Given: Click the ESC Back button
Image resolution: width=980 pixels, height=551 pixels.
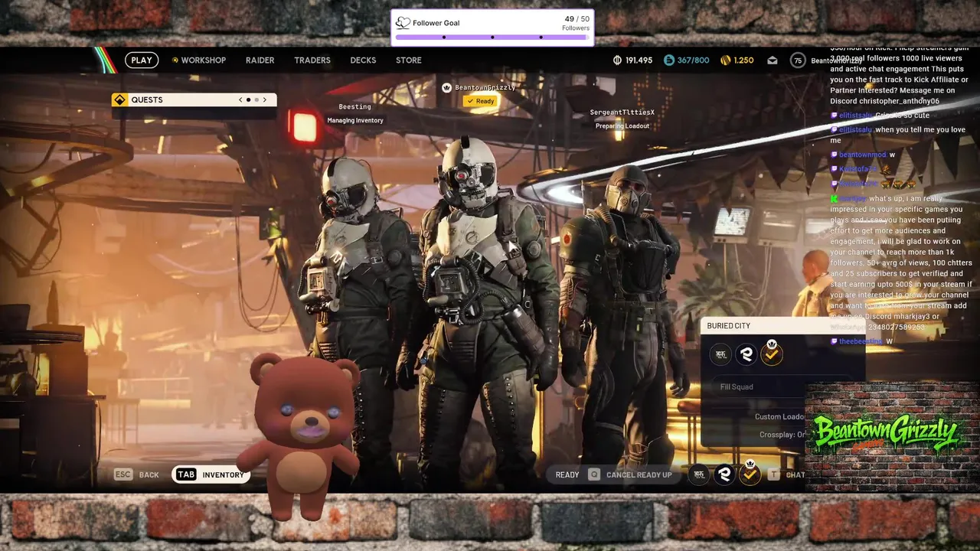Looking at the screenshot, I should click(136, 474).
